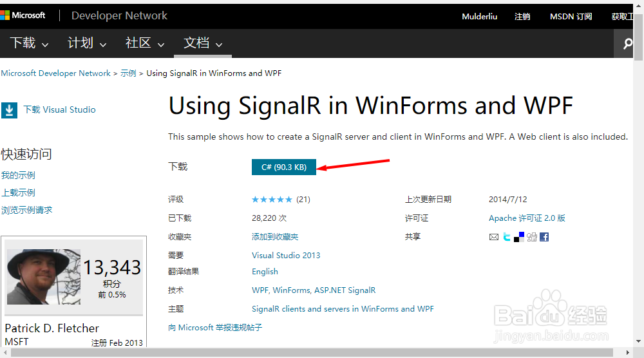Click 注销 to sign out
Viewport: 644px width, 358px height.
[522, 17]
